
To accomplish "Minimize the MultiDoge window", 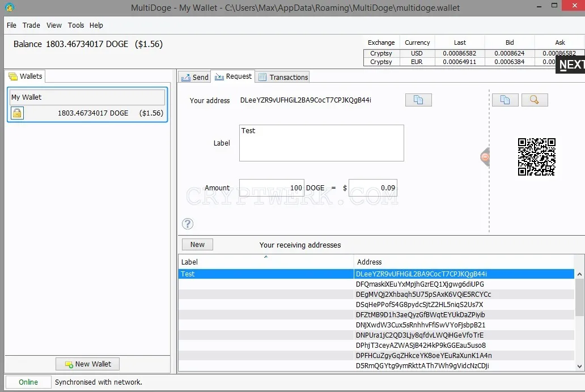I will (539, 6).
